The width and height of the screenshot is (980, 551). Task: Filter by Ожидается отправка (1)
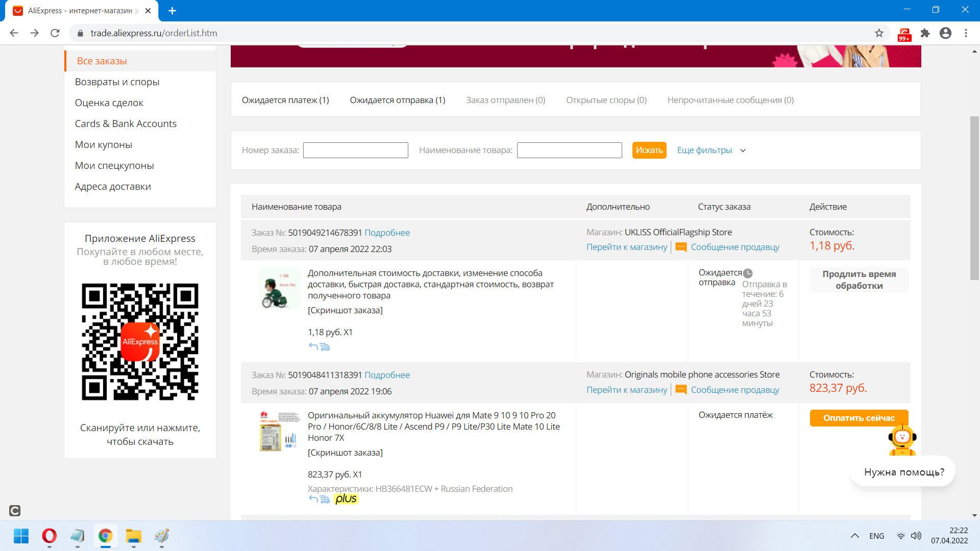tap(398, 100)
